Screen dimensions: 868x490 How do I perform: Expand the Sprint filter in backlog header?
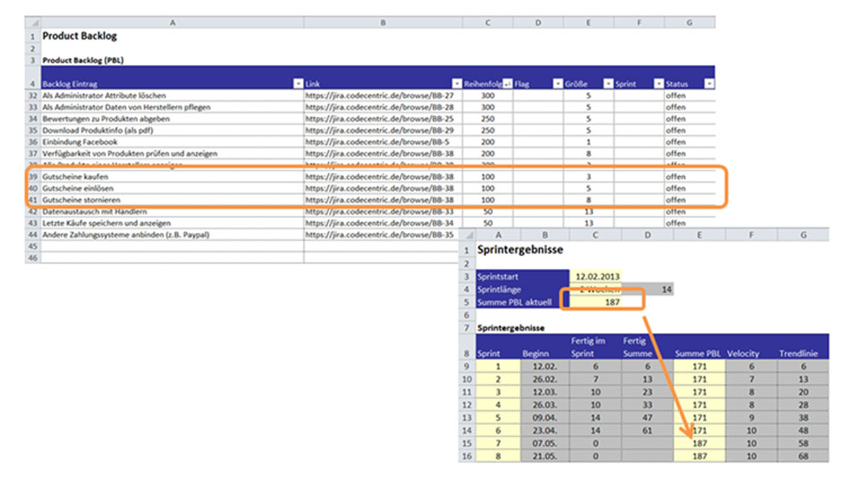(x=658, y=84)
